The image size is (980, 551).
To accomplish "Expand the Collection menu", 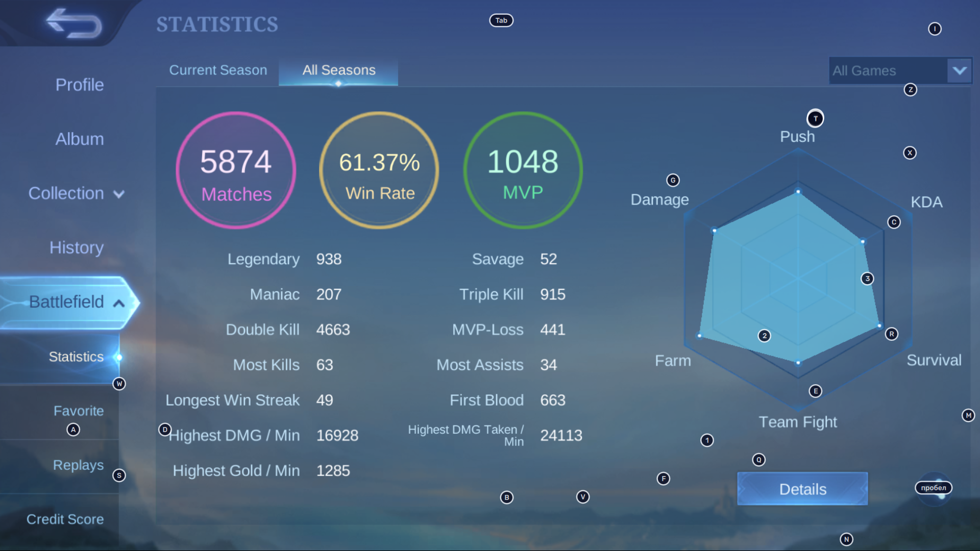I will 77,193.
